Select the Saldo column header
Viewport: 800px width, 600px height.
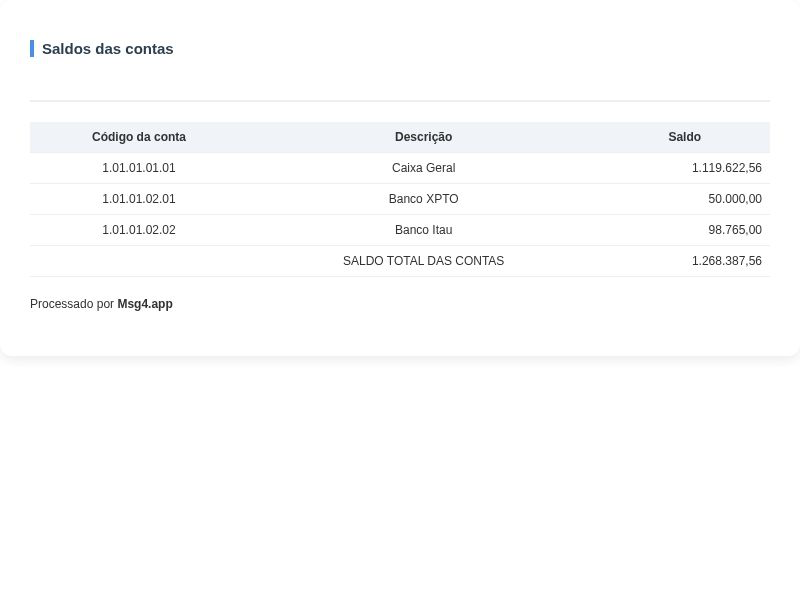(x=684, y=137)
